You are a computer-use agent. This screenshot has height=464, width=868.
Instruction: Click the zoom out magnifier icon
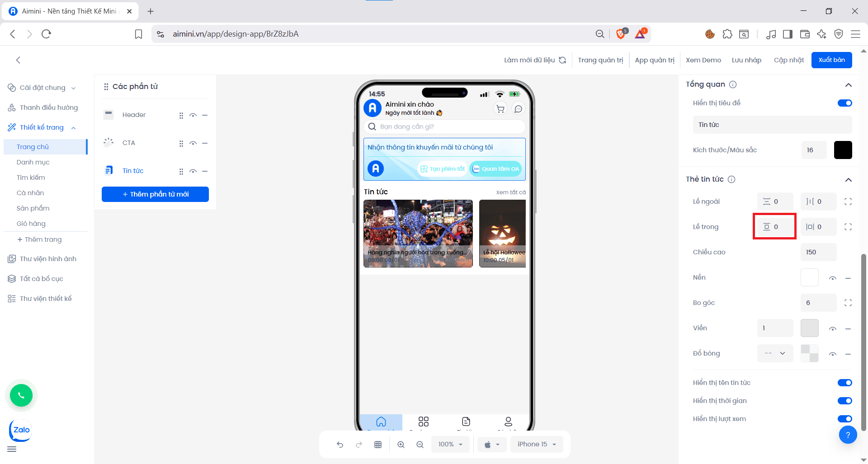pyautogui.click(x=420, y=444)
